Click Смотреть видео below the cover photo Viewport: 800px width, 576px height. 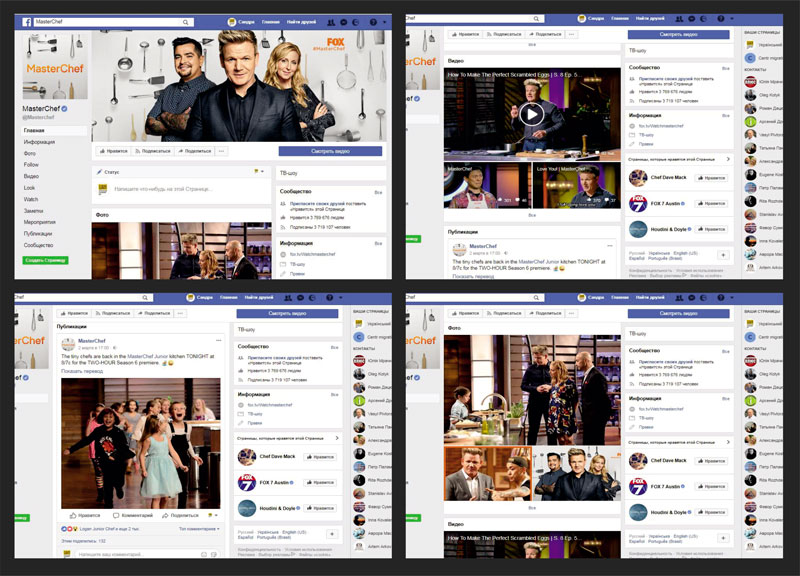[x=330, y=151]
